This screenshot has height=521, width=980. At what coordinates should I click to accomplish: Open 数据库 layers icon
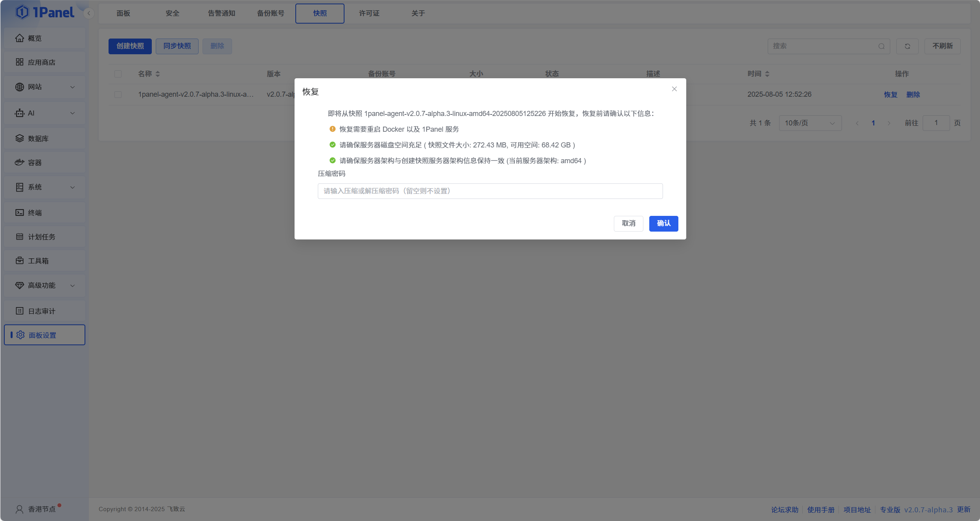[20, 138]
